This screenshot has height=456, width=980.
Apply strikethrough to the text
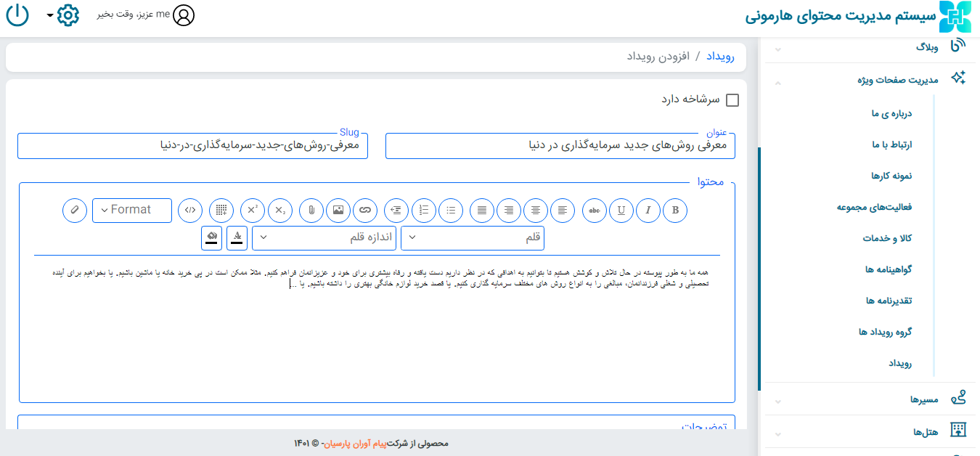pos(595,210)
